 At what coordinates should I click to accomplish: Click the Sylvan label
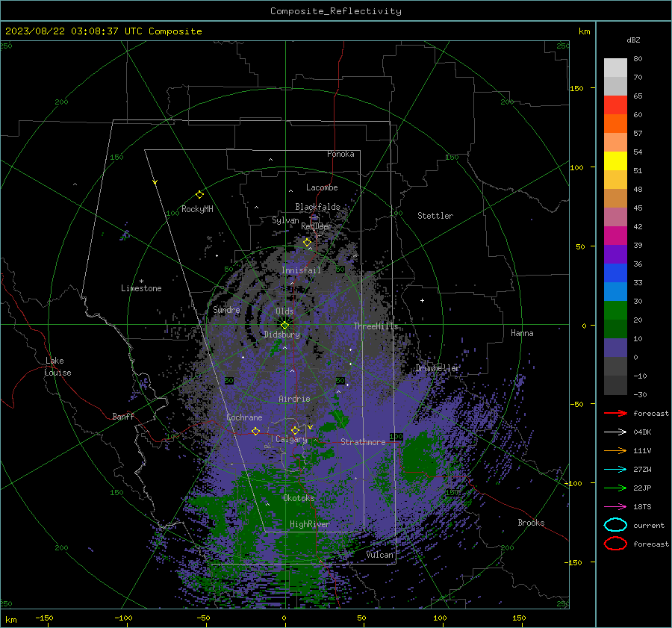coord(285,220)
